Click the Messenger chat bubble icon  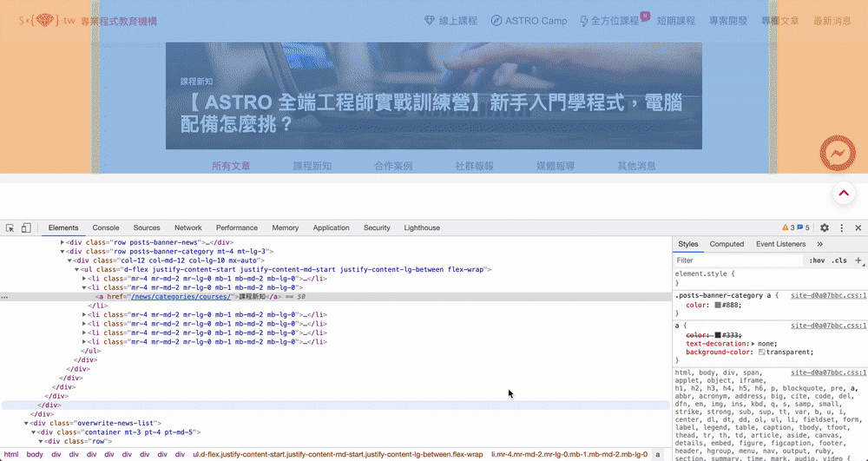(838, 153)
